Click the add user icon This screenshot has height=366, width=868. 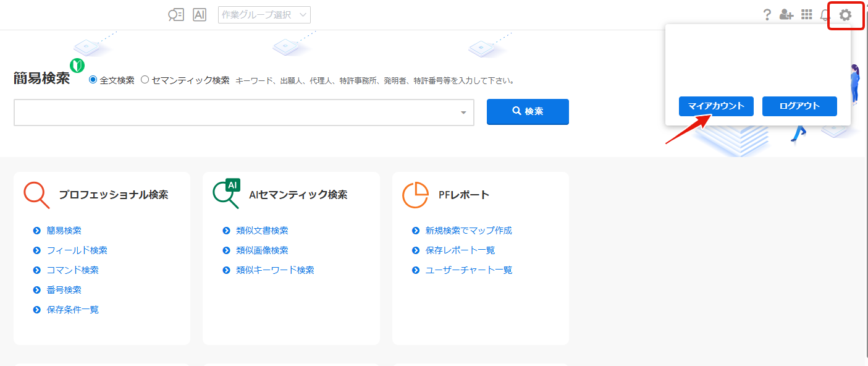click(786, 15)
